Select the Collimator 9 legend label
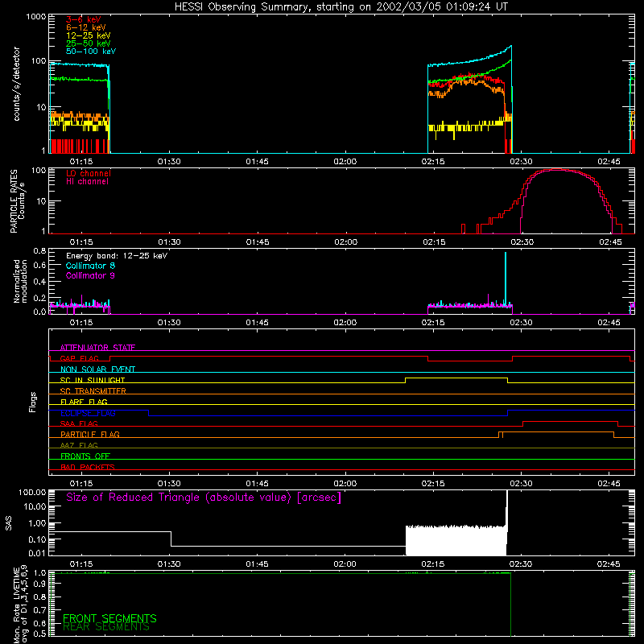Viewport: 644px width, 644px height. pos(90,275)
